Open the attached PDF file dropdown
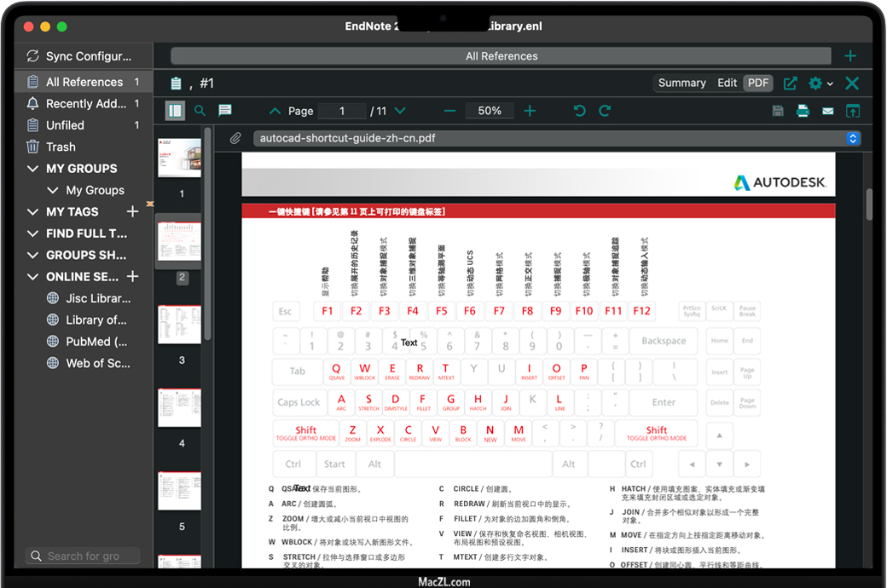The height and width of the screenshot is (588, 887). (852, 138)
